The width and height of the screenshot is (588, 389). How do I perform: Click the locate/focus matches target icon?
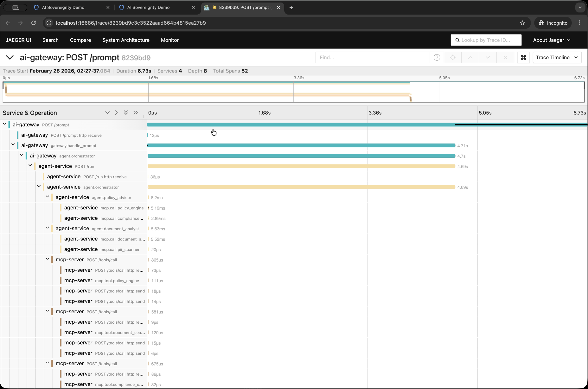[x=453, y=57]
